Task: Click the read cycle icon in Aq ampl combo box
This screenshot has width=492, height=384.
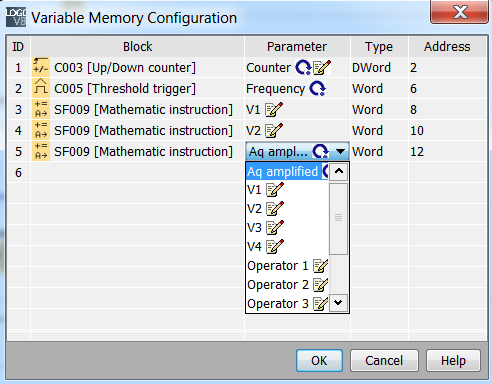Action: (x=320, y=152)
